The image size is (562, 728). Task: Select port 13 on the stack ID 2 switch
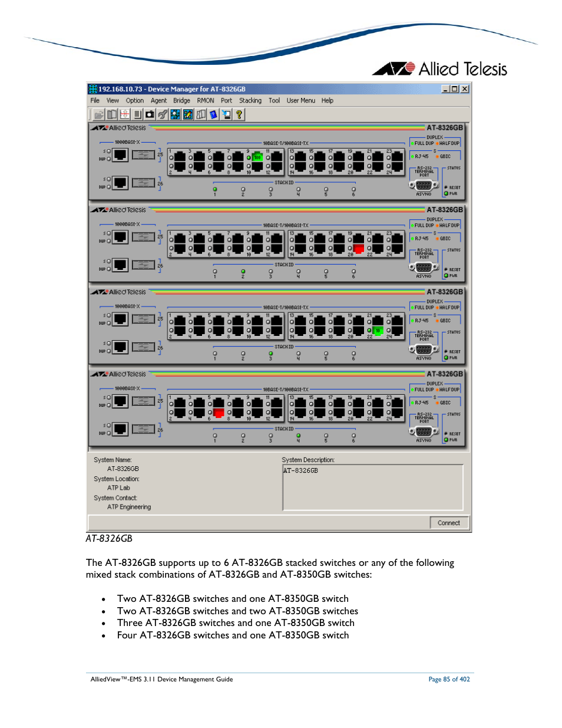301,239
